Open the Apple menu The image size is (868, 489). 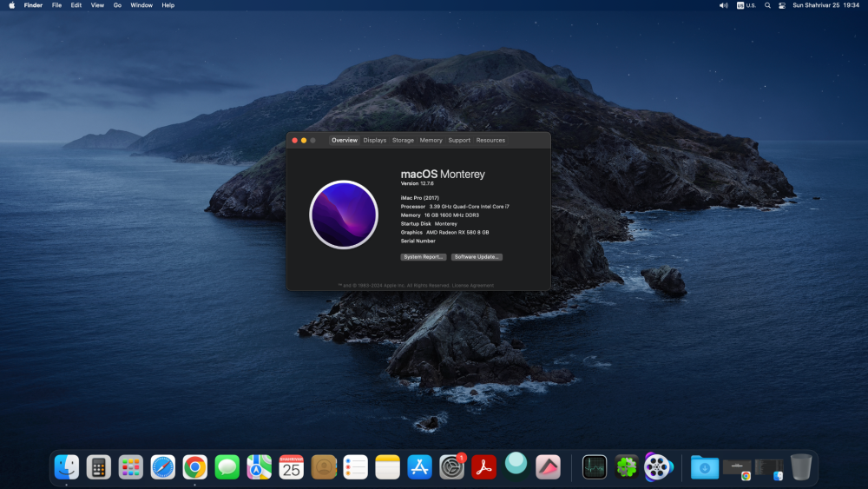tap(11, 5)
